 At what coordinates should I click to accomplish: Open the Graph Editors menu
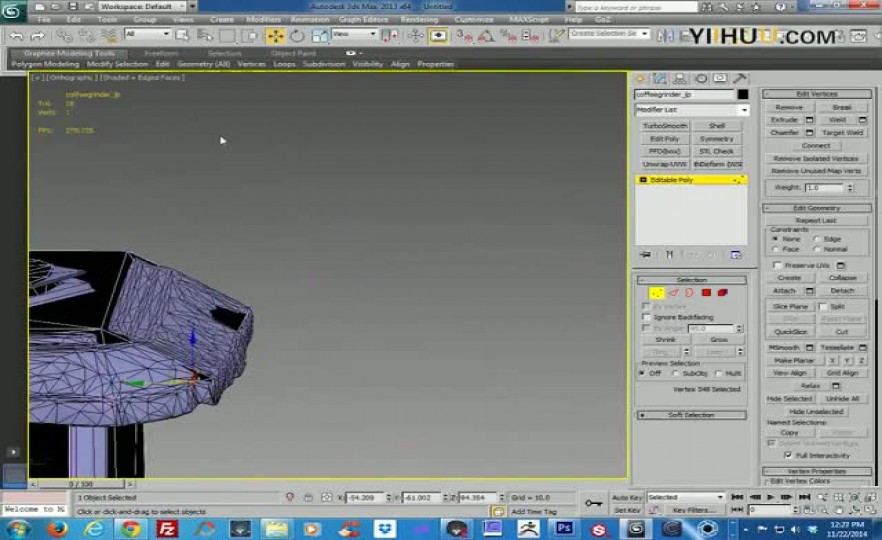(x=363, y=20)
